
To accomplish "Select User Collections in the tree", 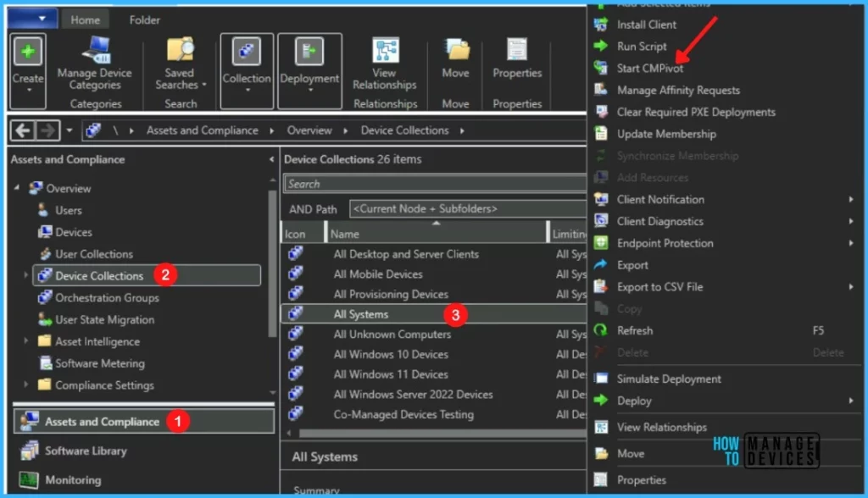I will [x=94, y=254].
